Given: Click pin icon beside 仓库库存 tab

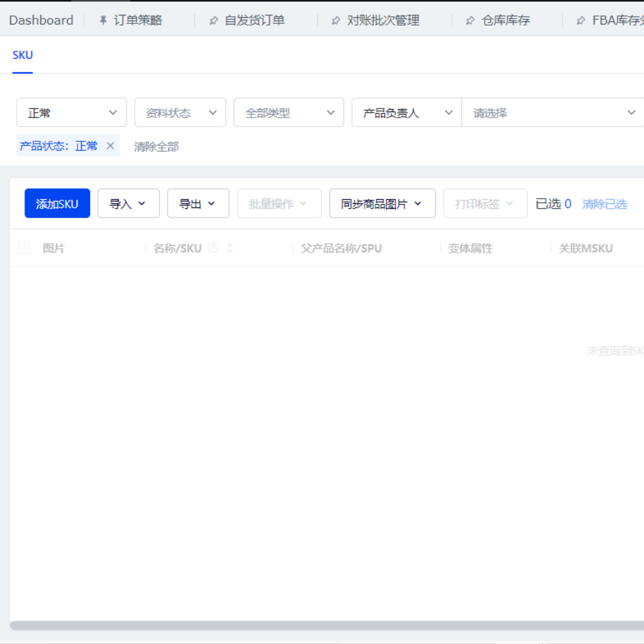Looking at the screenshot, I should point(470,21).
